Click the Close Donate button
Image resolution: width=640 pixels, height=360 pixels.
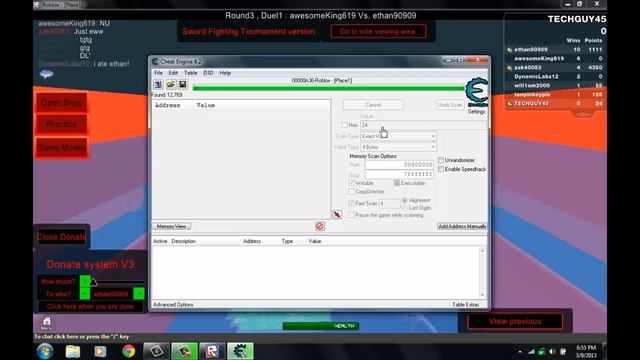[x=62, y=237]
